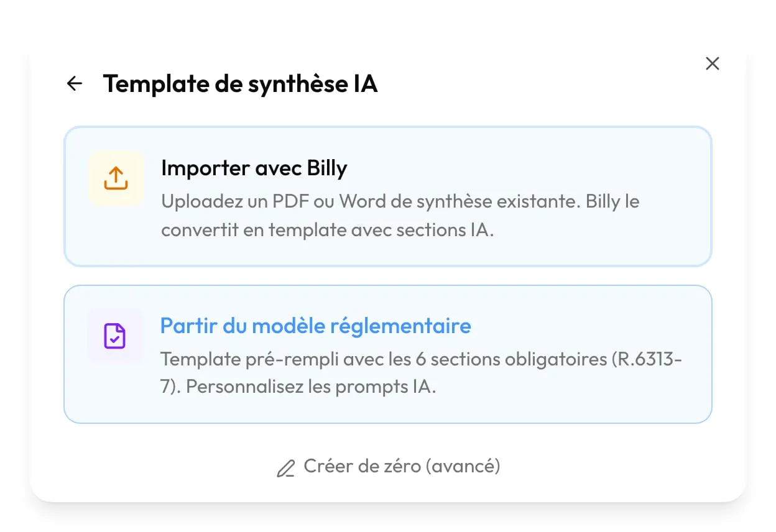Viewport: 776px width, 532px height.
Task: Click the text Template pré-rempli avec les 6 sections
Action: 422,373
